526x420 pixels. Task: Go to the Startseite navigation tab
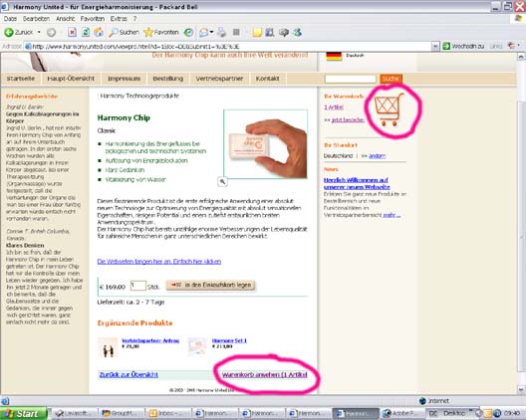click(21, 79)
